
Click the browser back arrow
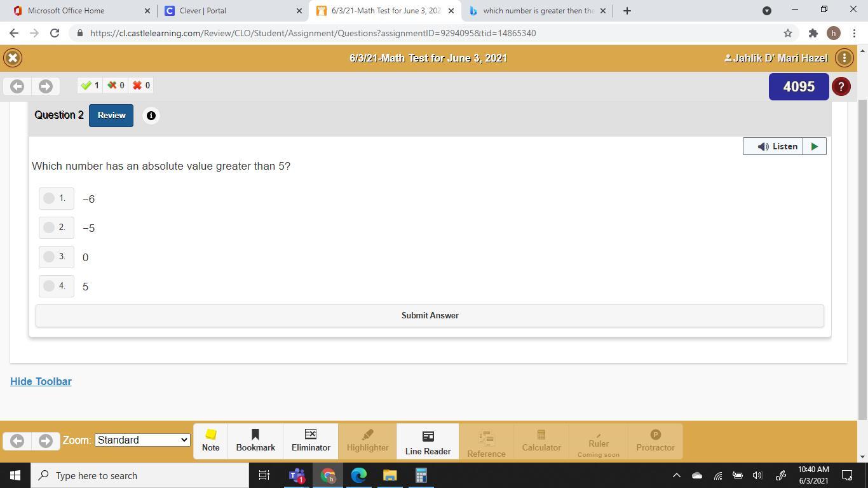point(14,33)
